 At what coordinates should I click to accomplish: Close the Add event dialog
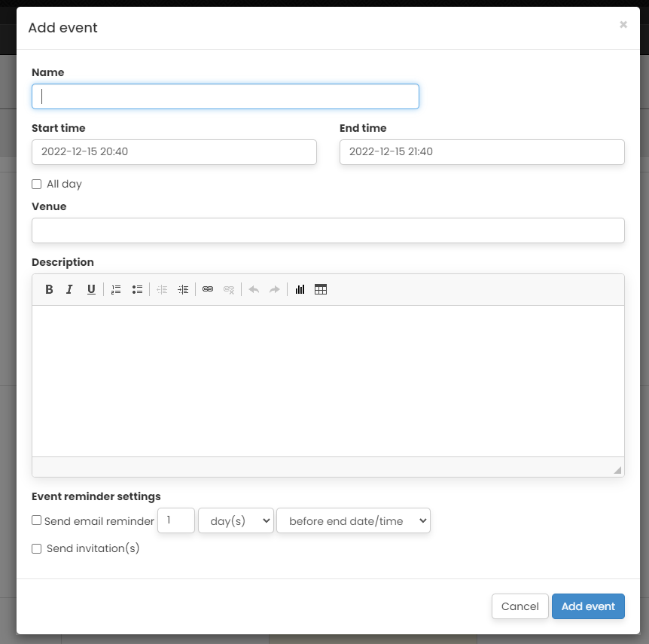623,25
